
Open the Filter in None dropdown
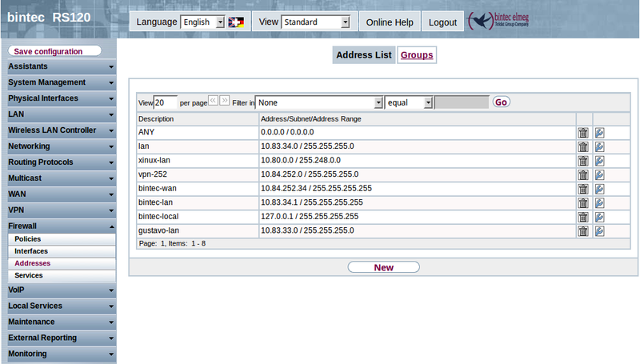point(319,102)
